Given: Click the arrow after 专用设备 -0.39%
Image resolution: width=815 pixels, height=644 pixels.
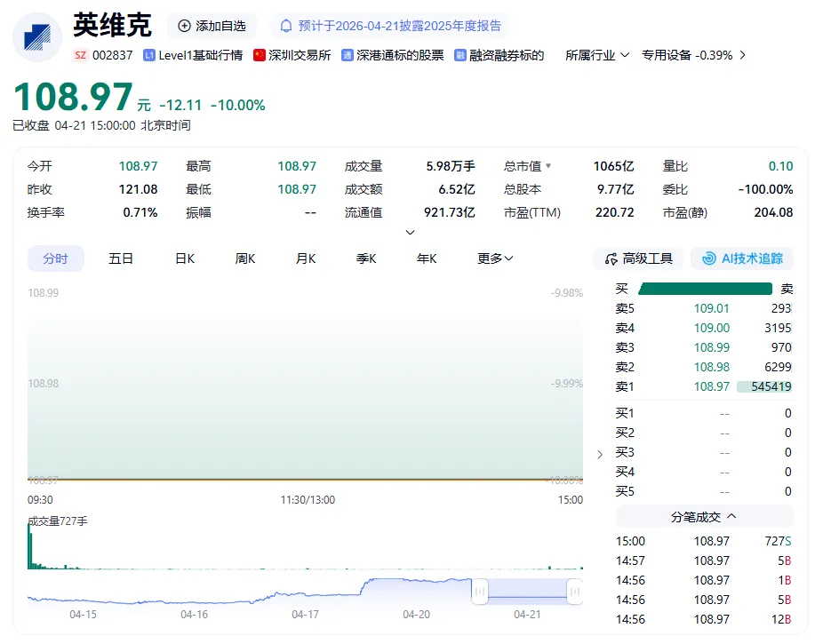Looking at the screenshot, I should pos(743,55).
